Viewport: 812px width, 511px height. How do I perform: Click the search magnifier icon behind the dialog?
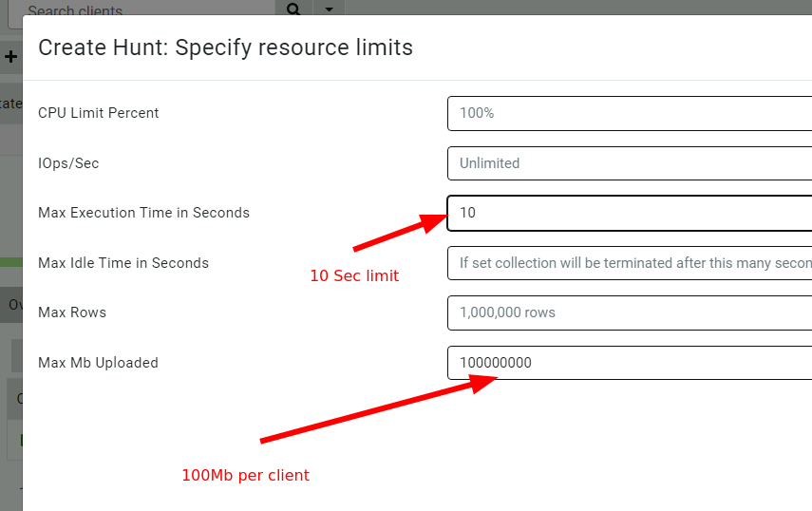click(x=293, y=9)
